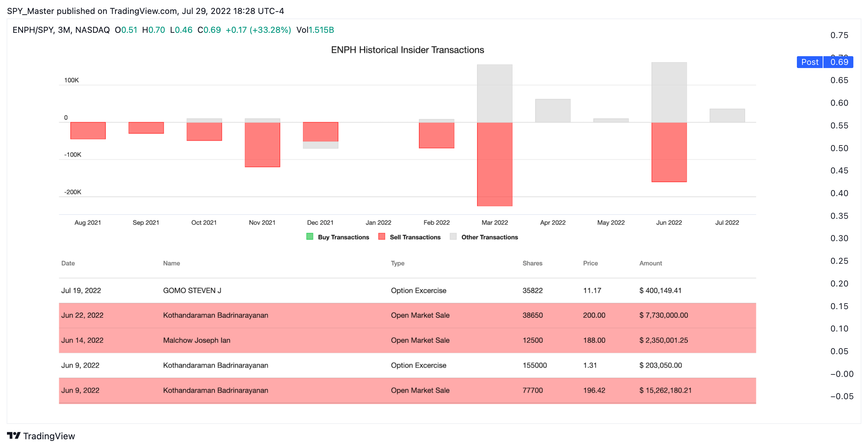Viewport: 868px width, 448px height.
Task: Click the TradingView logo icon
Action: [x=14, y=435]
